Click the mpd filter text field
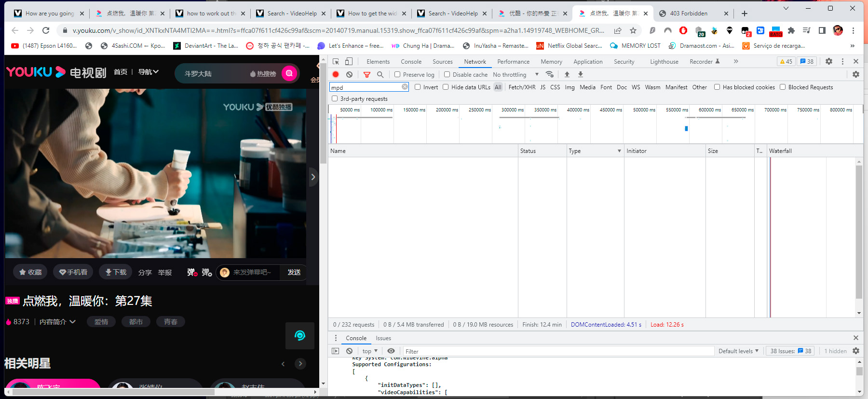Image resolution: width=868 pixels, height=399 pixels. [366, 87]
